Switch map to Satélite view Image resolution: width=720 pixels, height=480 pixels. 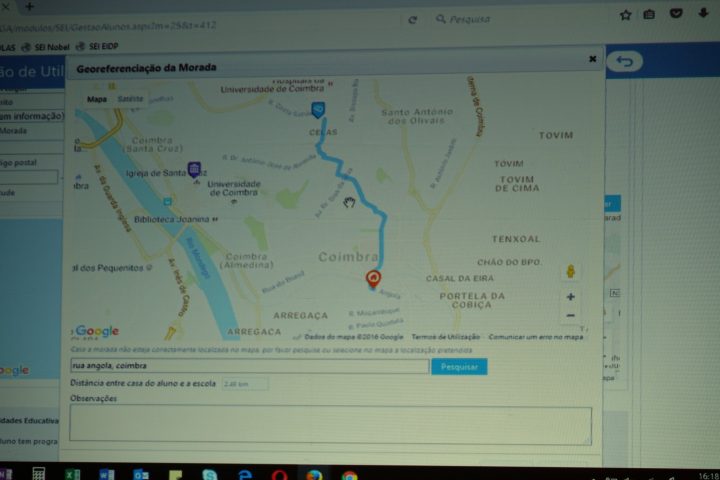tap(130, 99)
